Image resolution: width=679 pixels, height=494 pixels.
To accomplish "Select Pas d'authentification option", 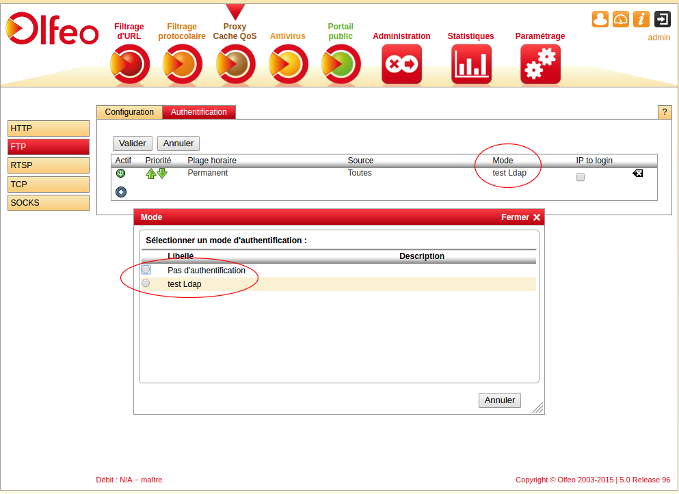I will coord(147,270).
